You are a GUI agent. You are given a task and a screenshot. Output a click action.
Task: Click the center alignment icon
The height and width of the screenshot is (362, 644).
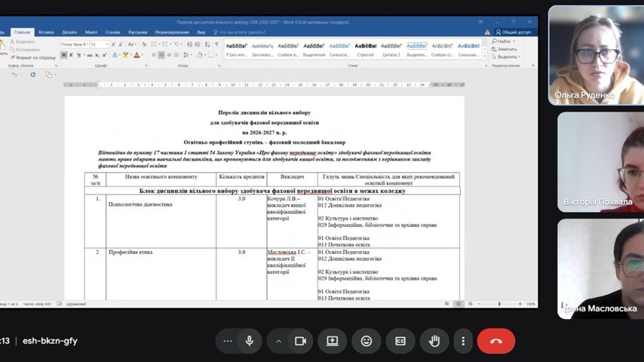pos(161,55)
